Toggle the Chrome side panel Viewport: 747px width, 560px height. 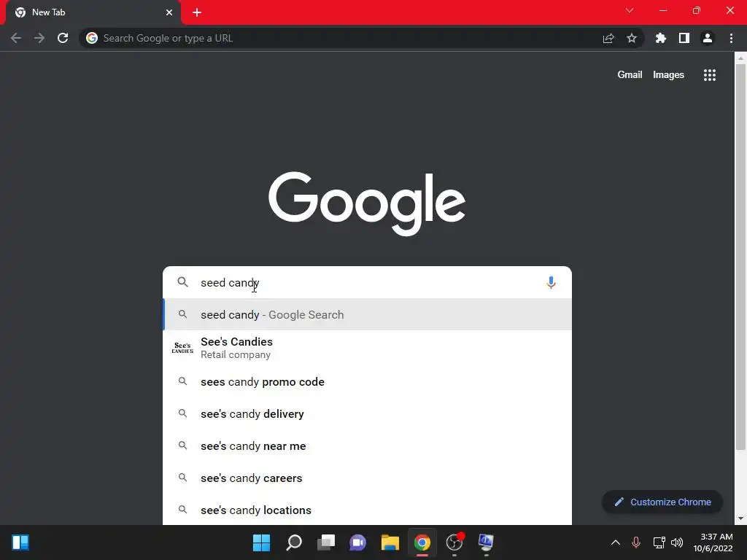pos(684,38)
